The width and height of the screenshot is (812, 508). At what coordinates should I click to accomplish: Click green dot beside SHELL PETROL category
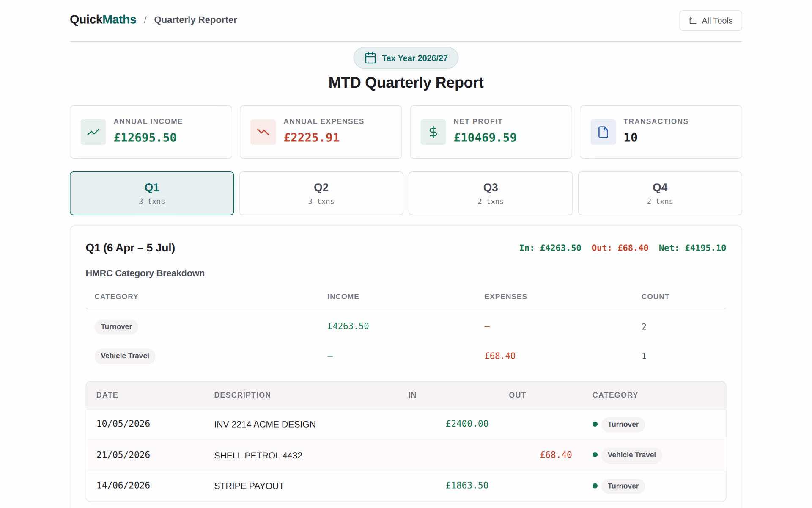coord(595,455)
